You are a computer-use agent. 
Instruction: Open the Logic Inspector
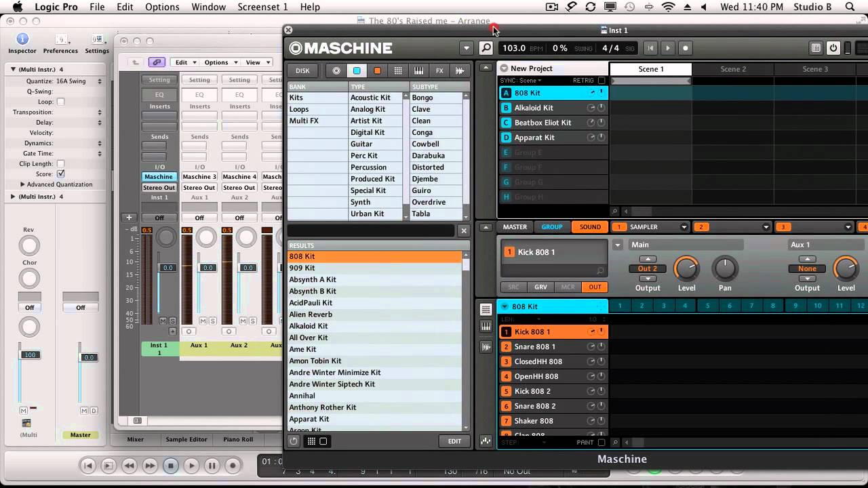[22, 43]
